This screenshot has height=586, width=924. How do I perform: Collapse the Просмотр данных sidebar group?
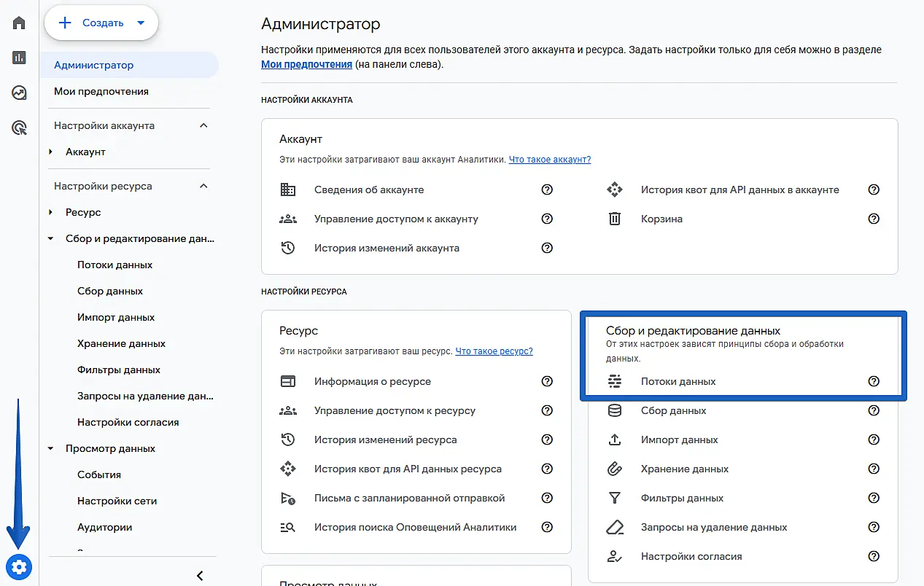pyautogui.click(x=51, y=448)
